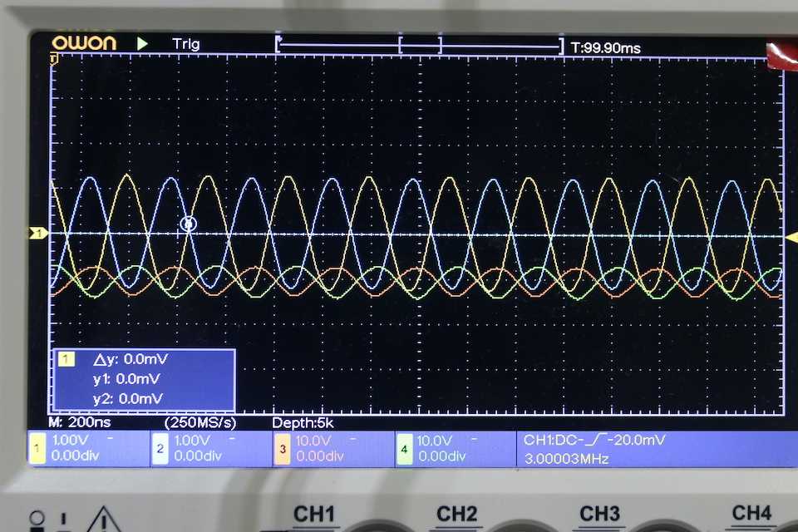798x532 pixels.
Task: Click the Δy: 0.0mV cursor reading
Action: tap(131, 359)
